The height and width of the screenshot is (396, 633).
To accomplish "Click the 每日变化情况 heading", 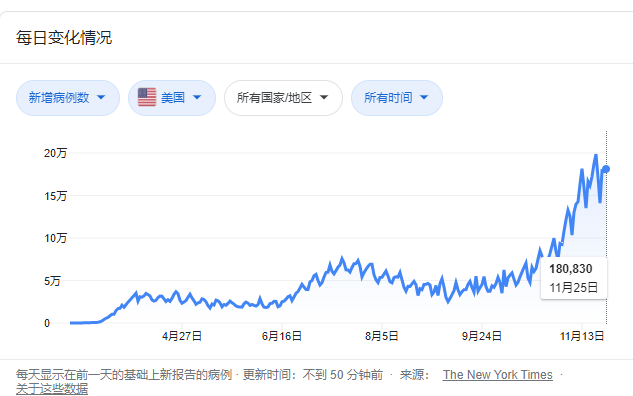I will (64, 38).
